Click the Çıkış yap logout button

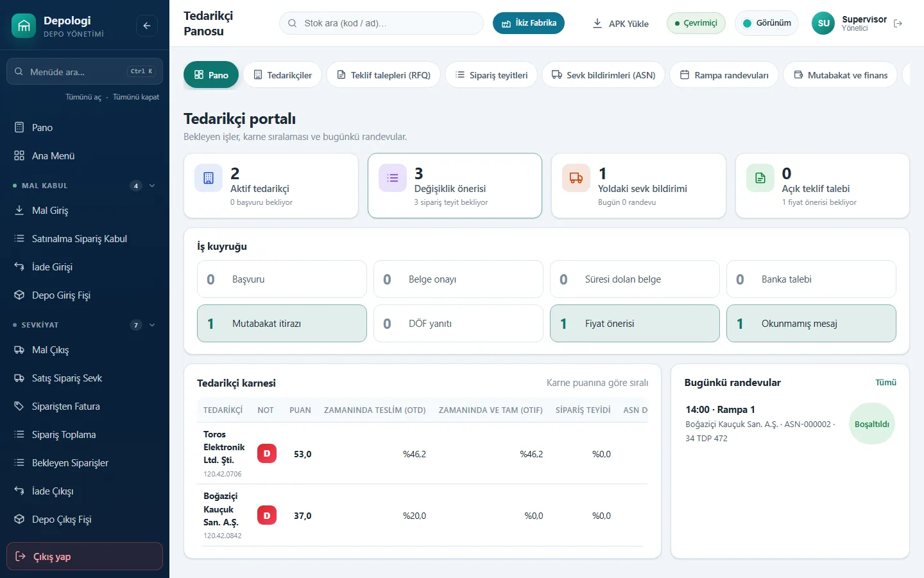tap(85, 556)
